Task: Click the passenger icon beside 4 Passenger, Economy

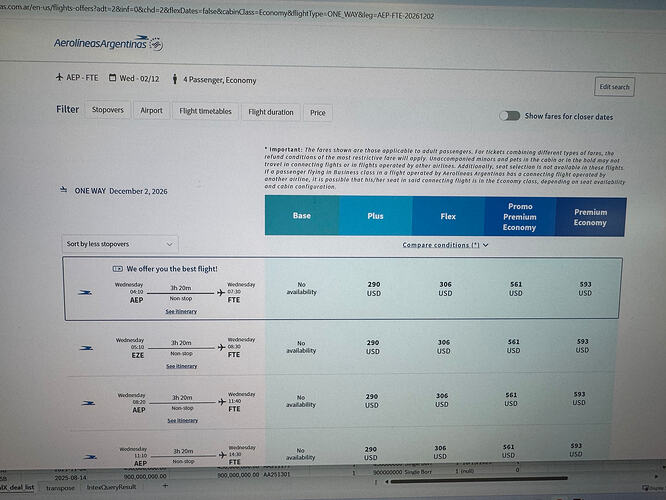Action: 175,80
